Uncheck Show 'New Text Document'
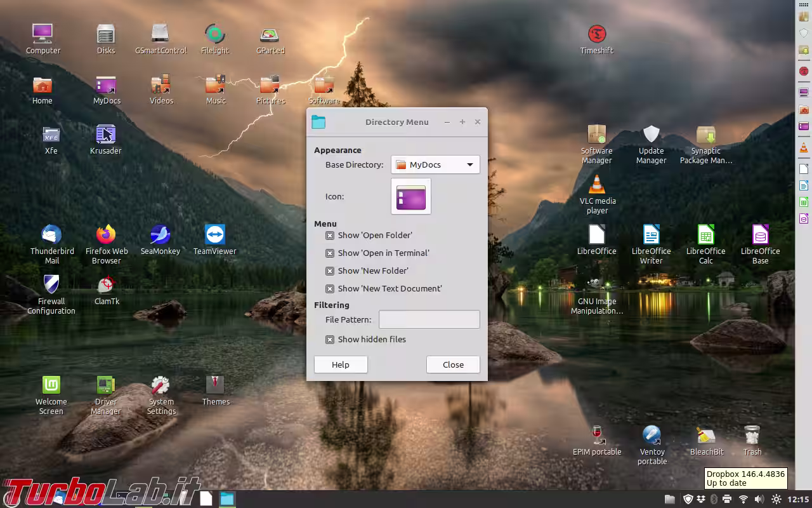812x508 pixels. pyautogui.click(x=330, y=289)
